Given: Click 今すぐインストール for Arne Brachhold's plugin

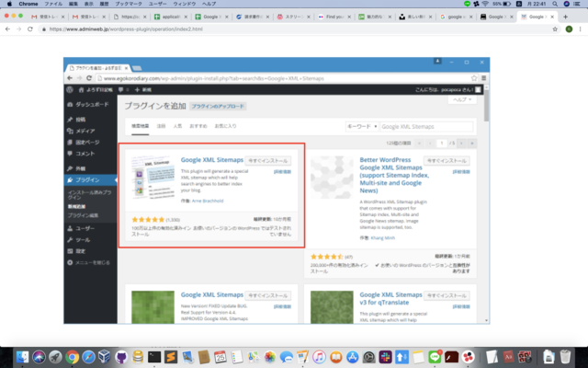Looking at the screenshot, I should click(267, 161).
